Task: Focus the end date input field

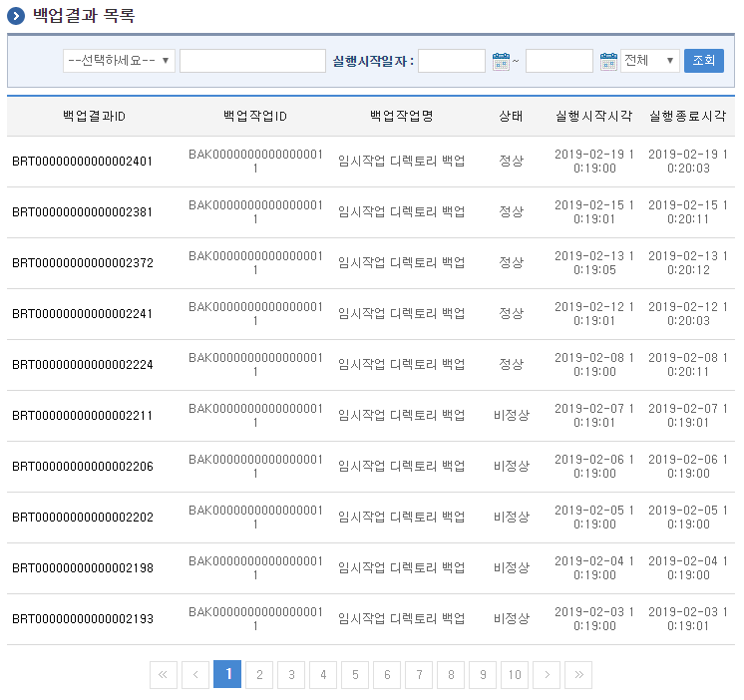Action: (x=559, y=61)
